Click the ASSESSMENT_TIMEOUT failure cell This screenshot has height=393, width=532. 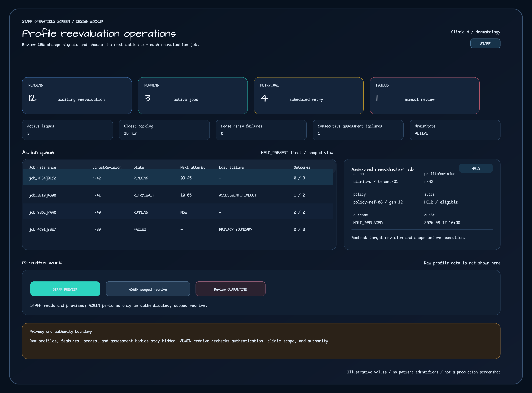pyautogui.click(x=237, y=195)
